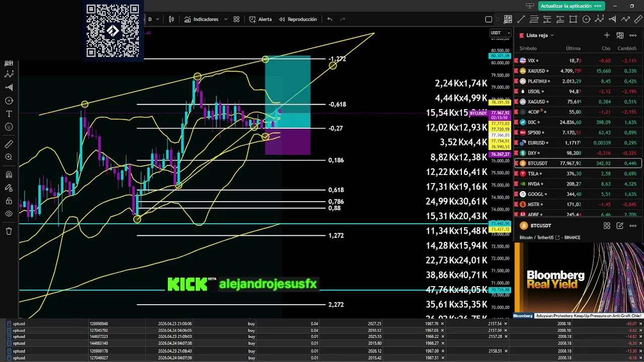Add a note for BTCUSDT
The image size is (644, 362).
(620, 226)
